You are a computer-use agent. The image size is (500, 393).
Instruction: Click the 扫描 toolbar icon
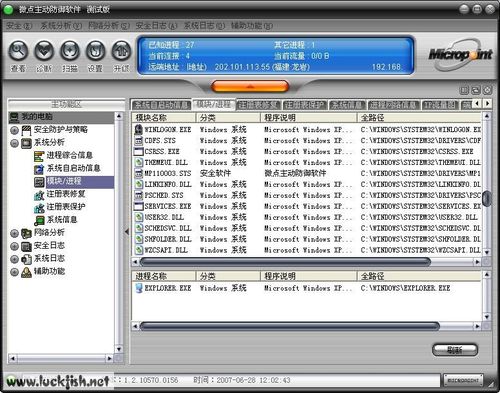point(70,50)
